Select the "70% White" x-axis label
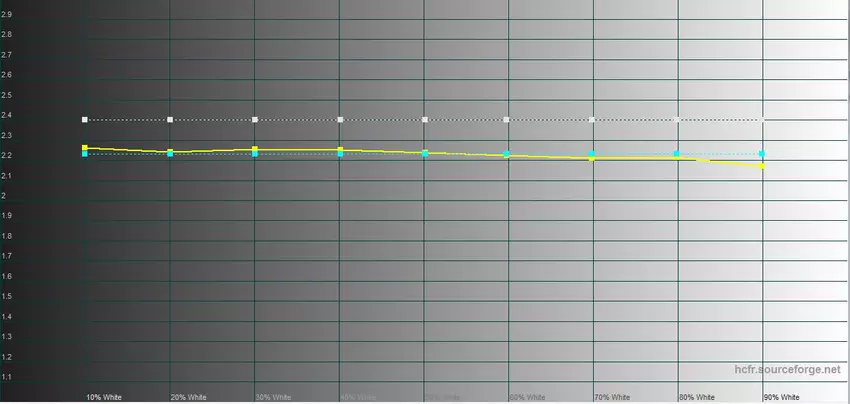 (613, 397)
